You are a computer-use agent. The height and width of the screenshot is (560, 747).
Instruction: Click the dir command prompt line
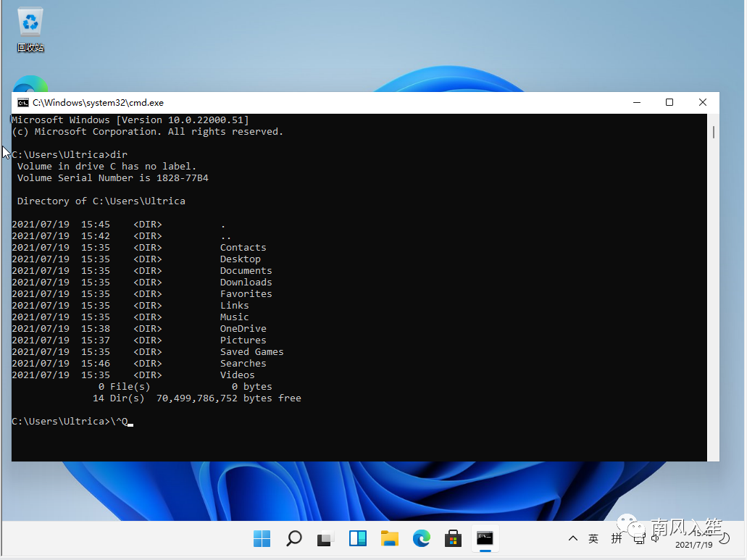point(70,155)
